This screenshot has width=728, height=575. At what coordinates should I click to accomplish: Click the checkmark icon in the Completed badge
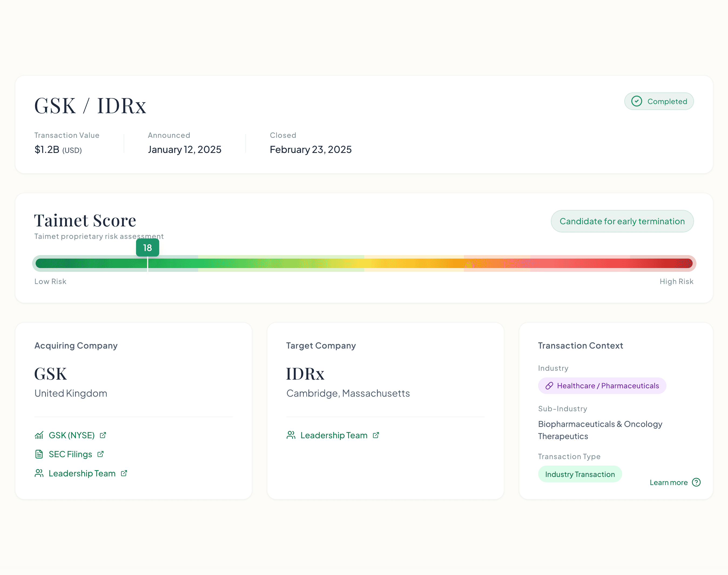[x=637, y=101]
